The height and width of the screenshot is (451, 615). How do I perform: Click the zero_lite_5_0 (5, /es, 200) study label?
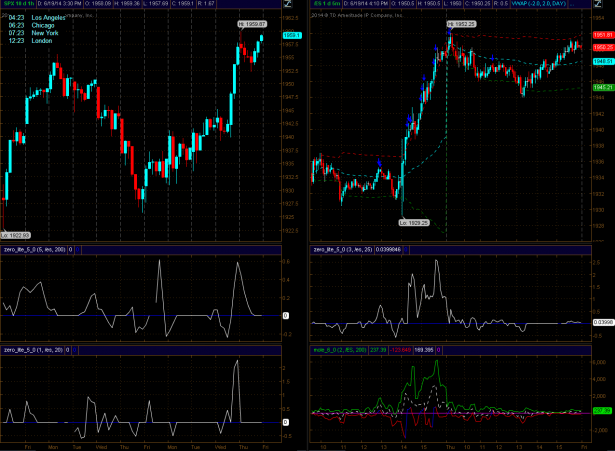[x=34, y=248]
